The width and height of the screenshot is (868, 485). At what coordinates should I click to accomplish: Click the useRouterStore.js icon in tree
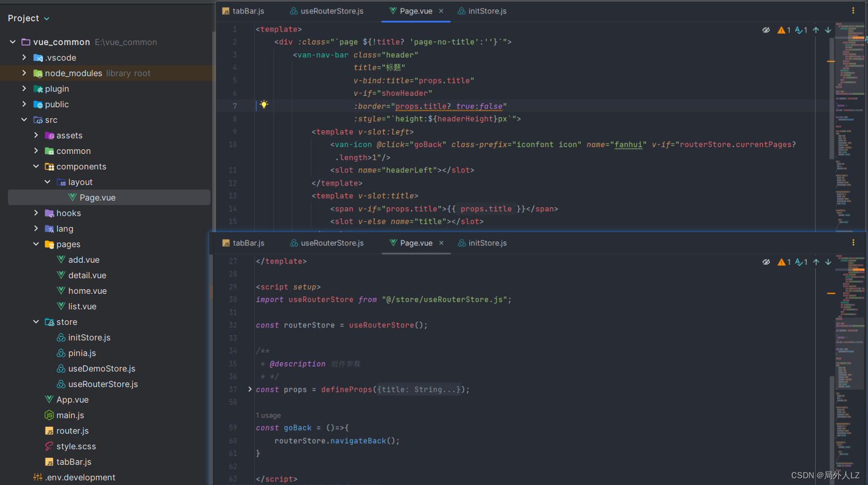[61, 384]
